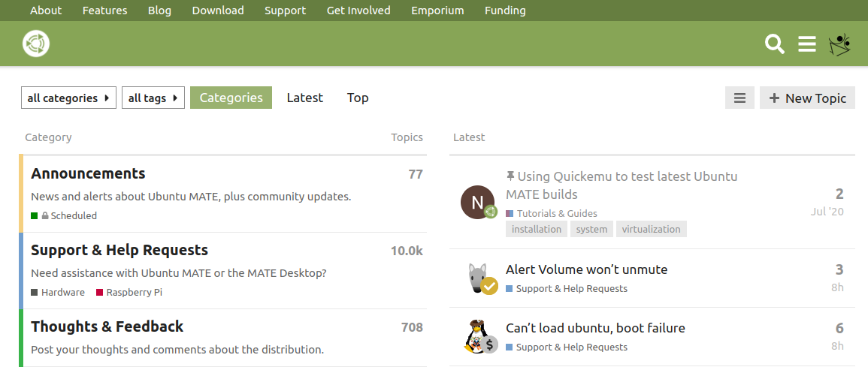Switch to the Latest tab
Image resolution: width=868 pixels, height=367 pixels.
[x=305, y=98]
